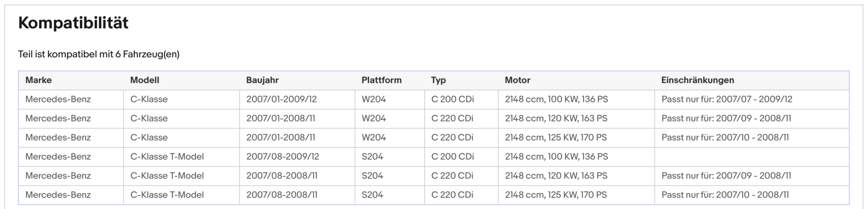
Task: Click S204 in the 100 KW row
Action: pos(373,157)
